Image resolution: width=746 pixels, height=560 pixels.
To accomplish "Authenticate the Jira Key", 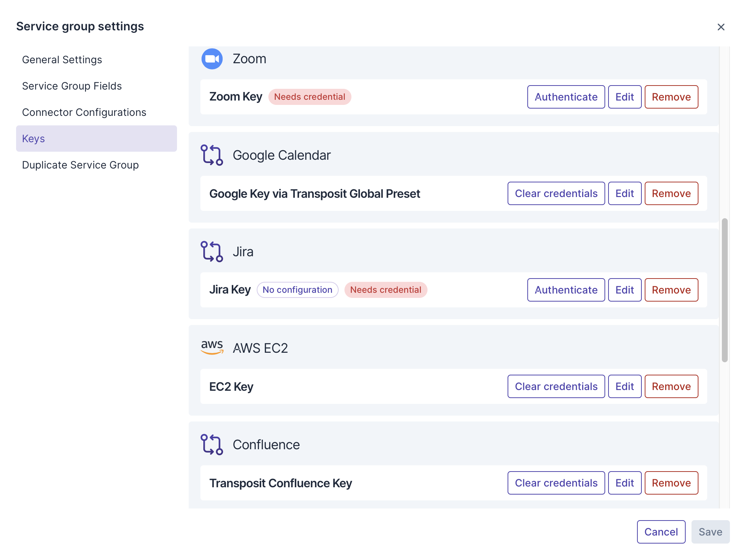I will pos(566,290).
